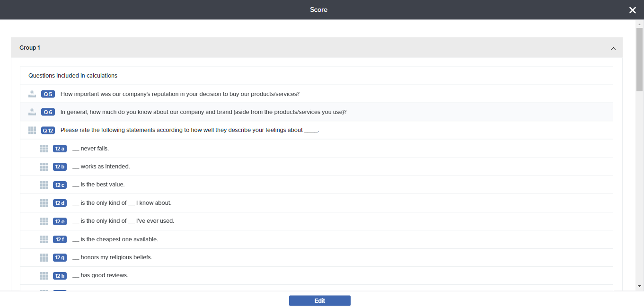Viewport: 644px width, 308px height.
Task: Click the grid icon for row 12h
Action: pyautogui.click(x=44, y=275)
